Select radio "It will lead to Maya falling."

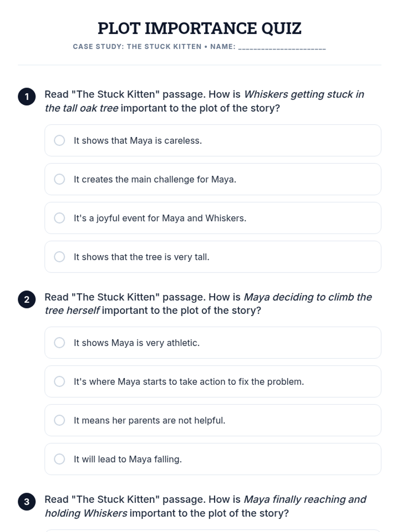60,459
